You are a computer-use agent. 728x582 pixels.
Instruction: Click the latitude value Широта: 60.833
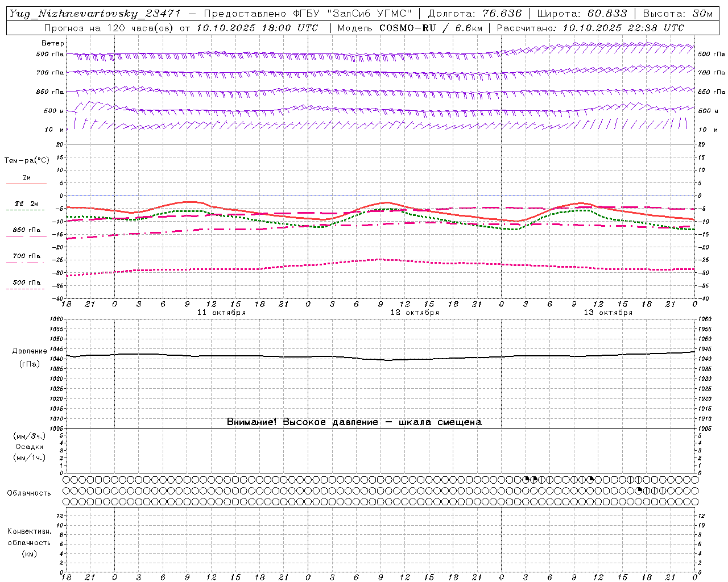582,14
